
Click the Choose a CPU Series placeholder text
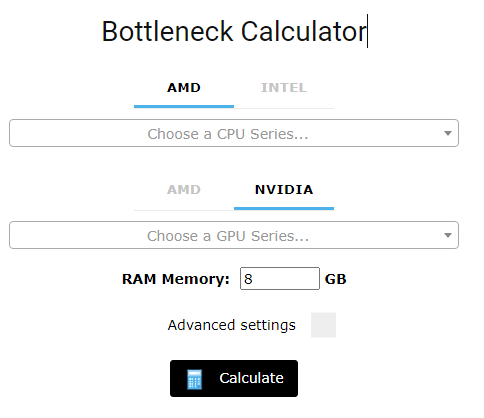click(228, 134)
